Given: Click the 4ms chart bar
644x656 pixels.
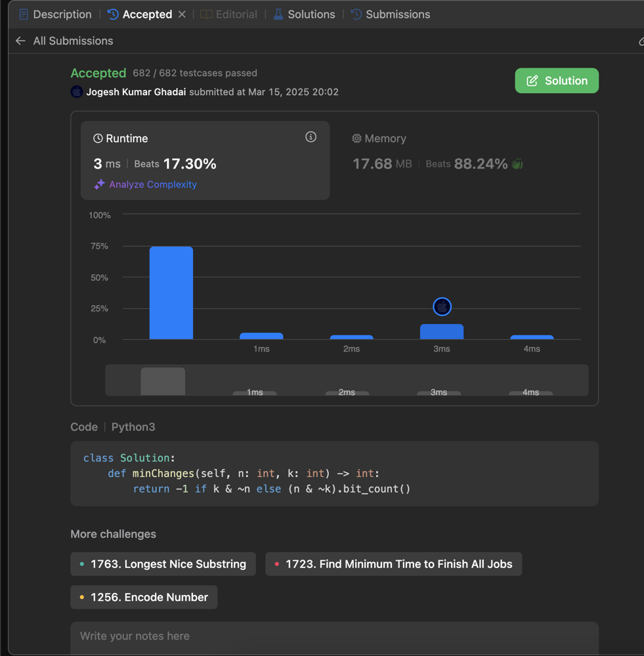Looking at the screenshot, I should tap(532, 337).
